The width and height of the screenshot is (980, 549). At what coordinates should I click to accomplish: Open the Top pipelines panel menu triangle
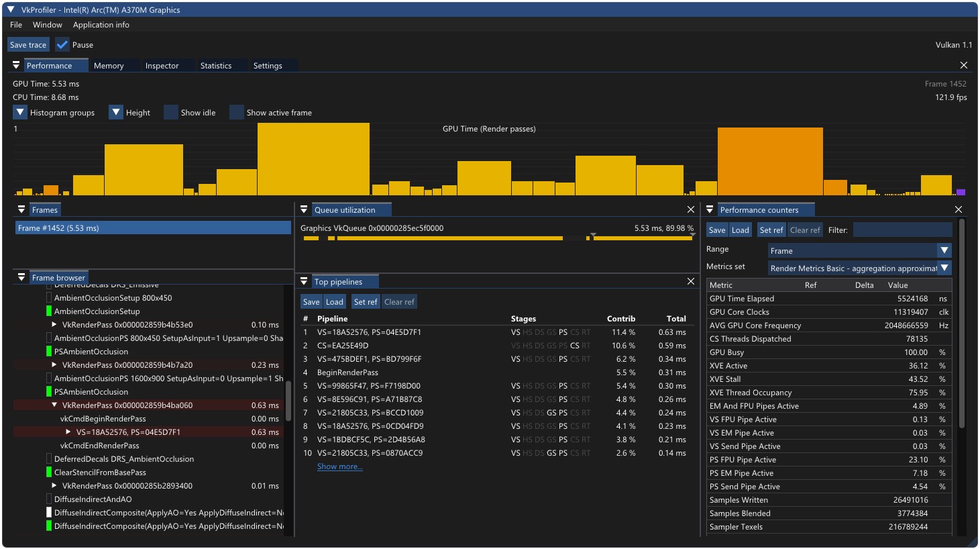coord(304,282)
